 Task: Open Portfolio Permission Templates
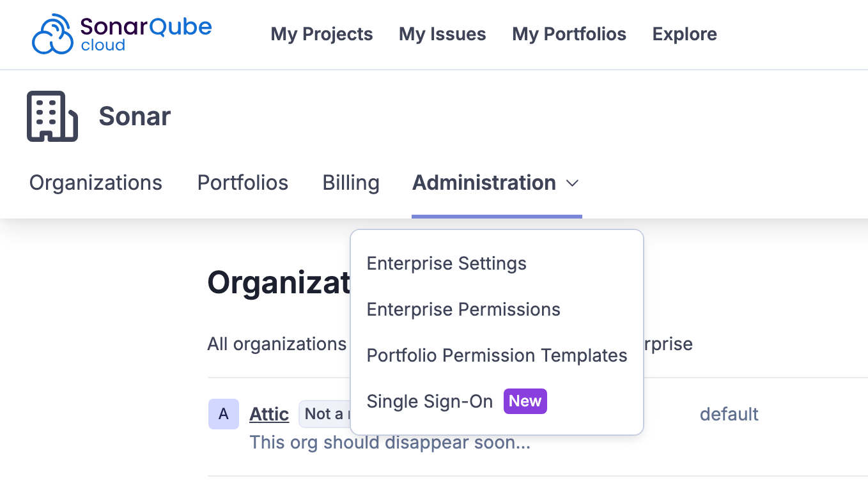[x=497, y=355]
